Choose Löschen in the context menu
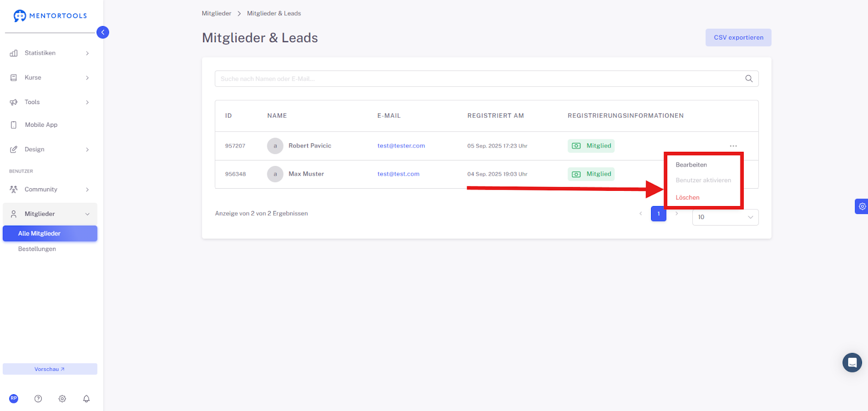Viewport: 868px width, 411px height. click(x=687, y=197)
